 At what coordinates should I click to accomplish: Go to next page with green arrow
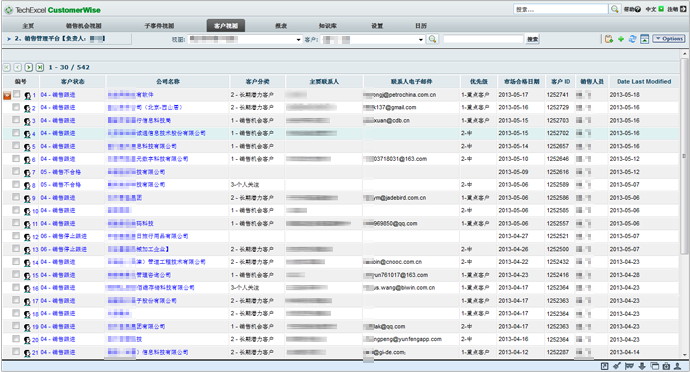pyautogui.click(x=29, y=67)
